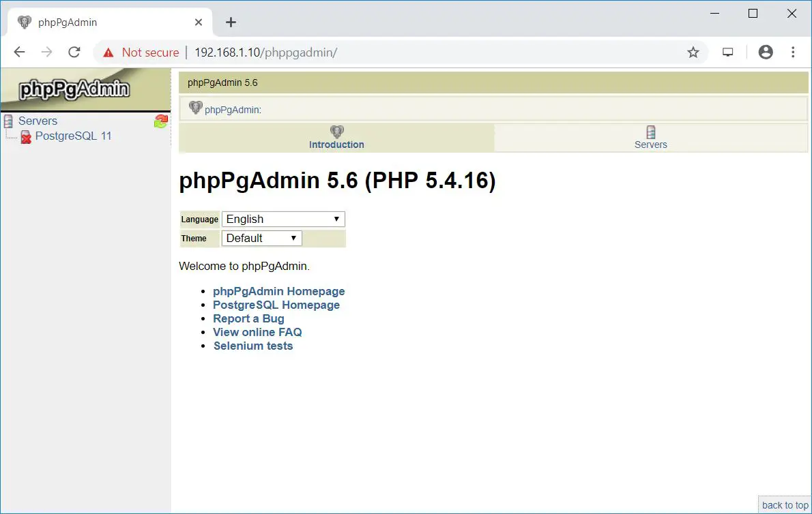Maximize the browser window

tap(753, 14)
